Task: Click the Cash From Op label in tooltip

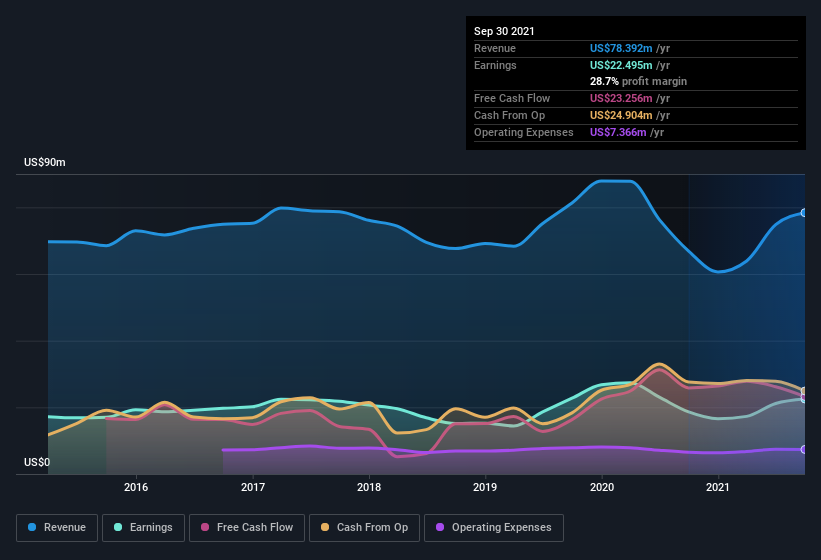Action: click(509, 115)
